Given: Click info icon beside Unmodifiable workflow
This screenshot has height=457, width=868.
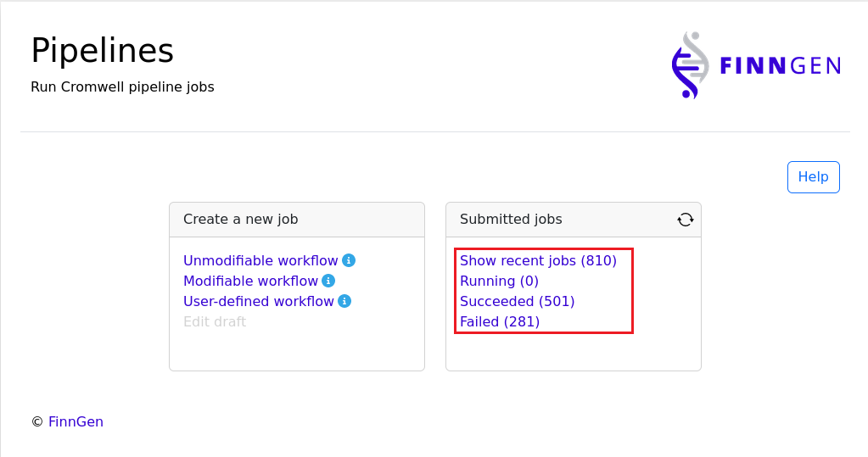Looking at the screenshot, I should 349,260.
